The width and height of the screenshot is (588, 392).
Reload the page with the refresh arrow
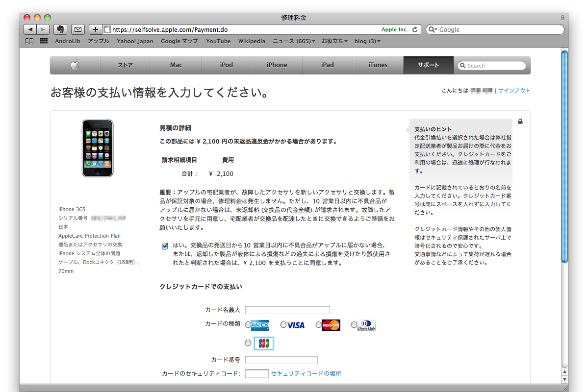pyautogui.click(x=415, y=29)
